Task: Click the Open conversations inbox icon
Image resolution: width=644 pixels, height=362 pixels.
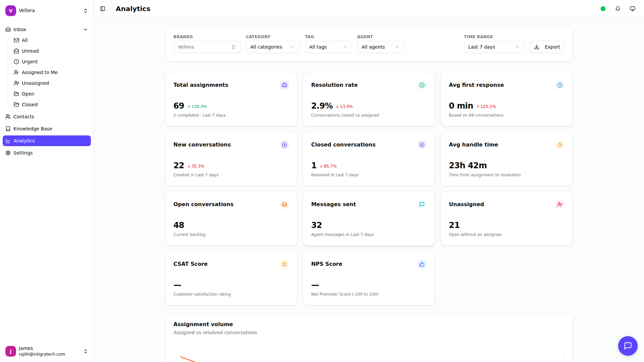Action: pos(284,204)
